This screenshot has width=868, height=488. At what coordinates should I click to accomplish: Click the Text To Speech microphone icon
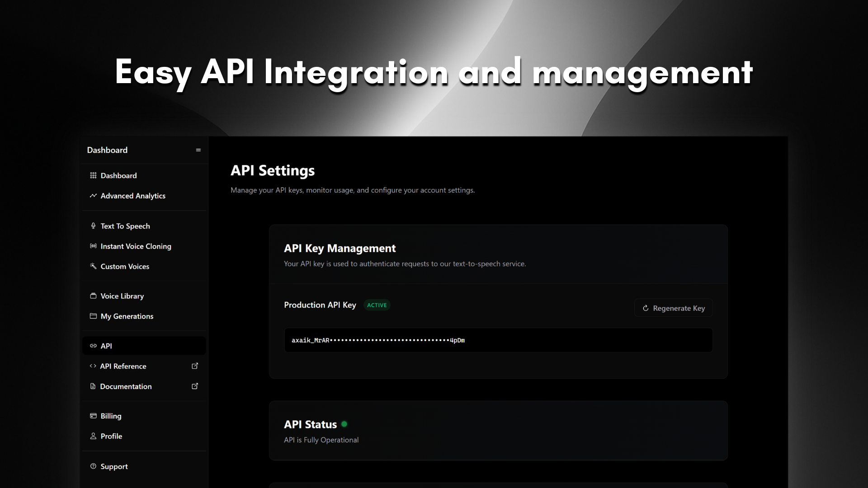point(93,226)
